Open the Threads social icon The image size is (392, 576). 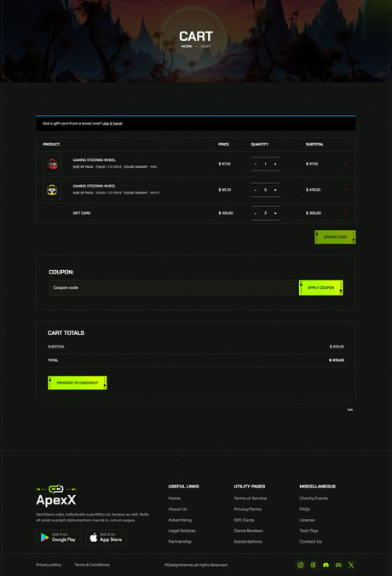(x=313, y=565)
